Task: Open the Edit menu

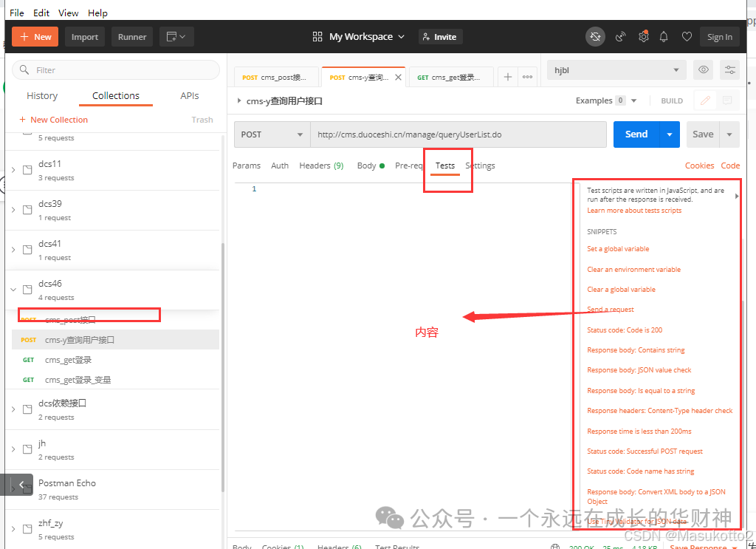Action: pos(41,13)
